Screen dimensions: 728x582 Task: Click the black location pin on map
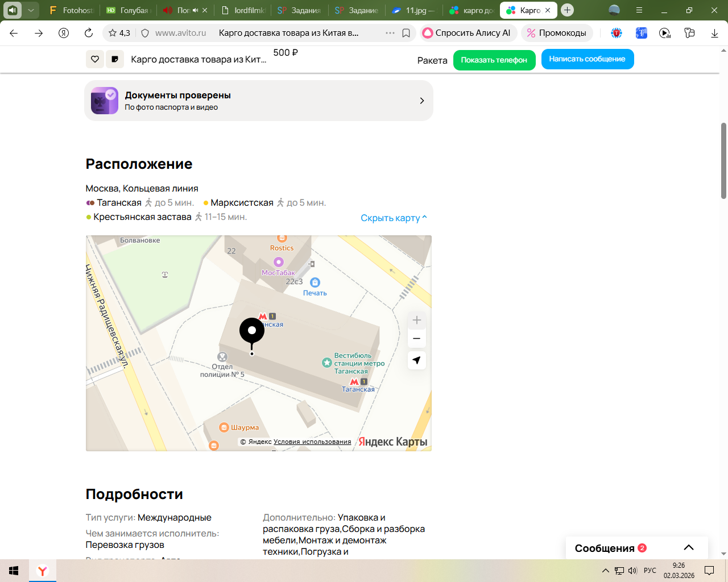(x=251, y=331)
